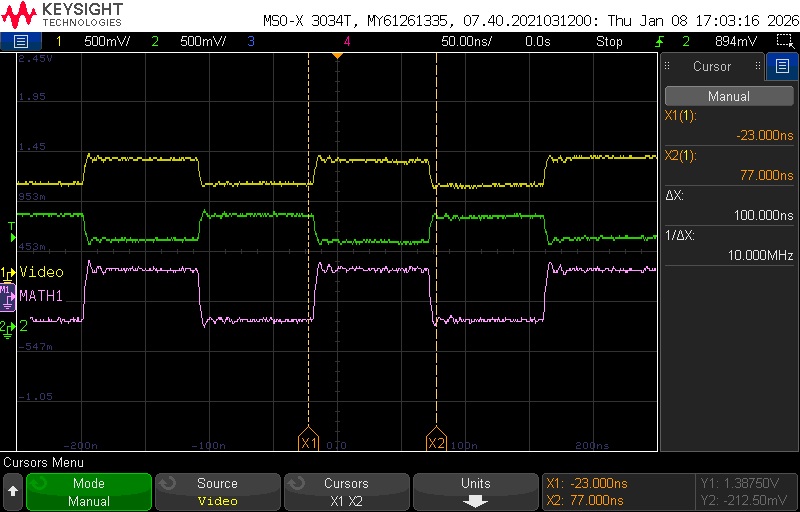Expand the Units softkey menu
Screen dimensions: 800x512
tap(476, 492)
